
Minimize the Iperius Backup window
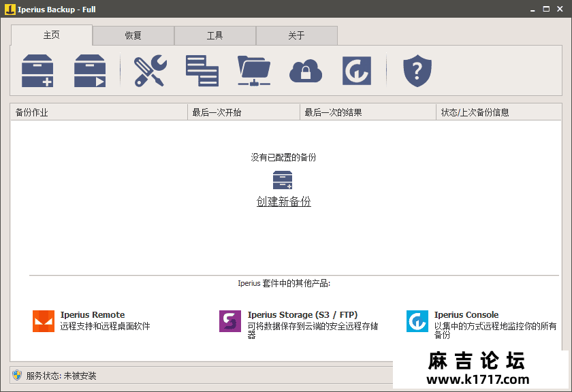(x=533, y=10)
